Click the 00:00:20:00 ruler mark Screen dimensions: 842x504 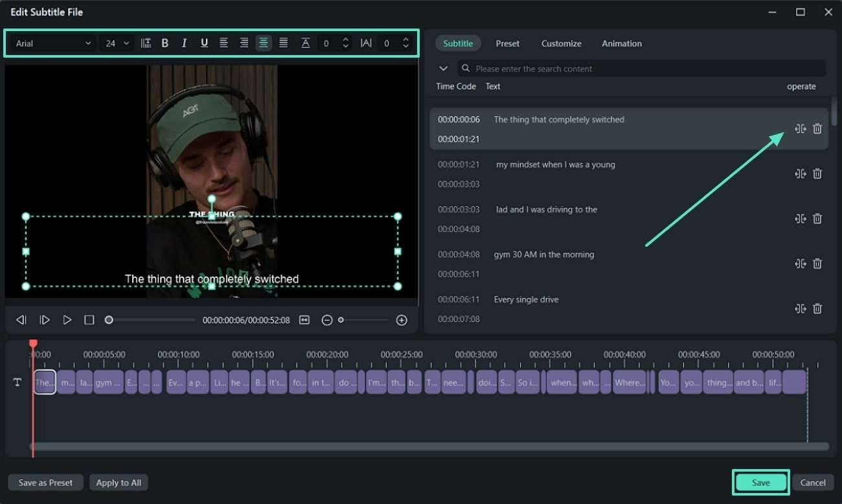coord(327,354)
